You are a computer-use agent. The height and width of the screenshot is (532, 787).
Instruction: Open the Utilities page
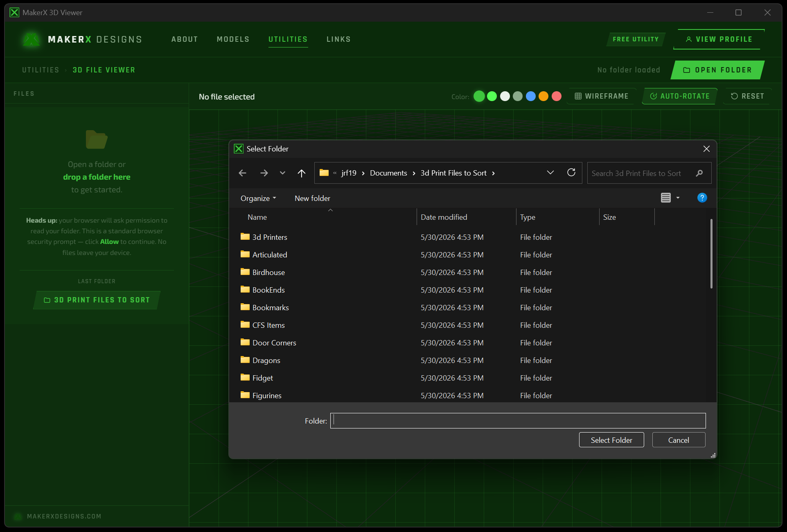(x=288, y=39)
